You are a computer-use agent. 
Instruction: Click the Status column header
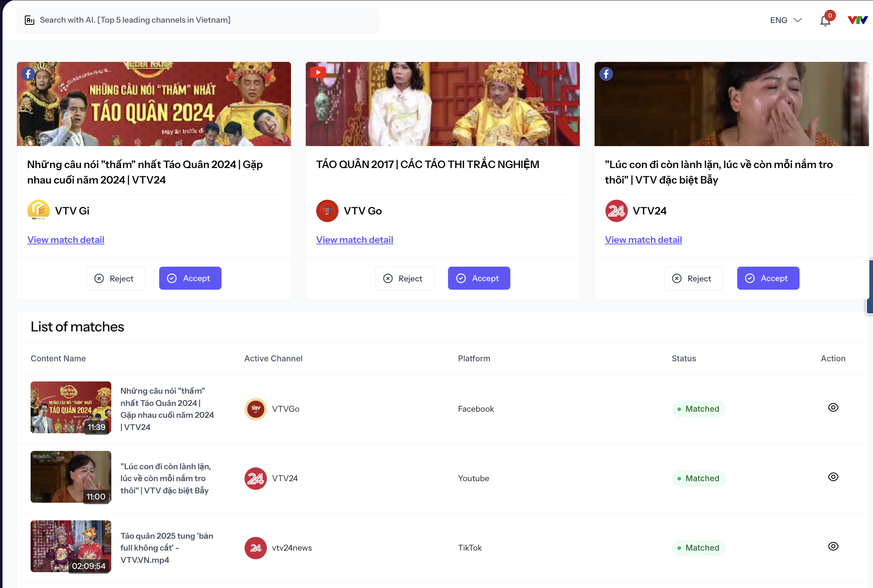coord(684,358)
